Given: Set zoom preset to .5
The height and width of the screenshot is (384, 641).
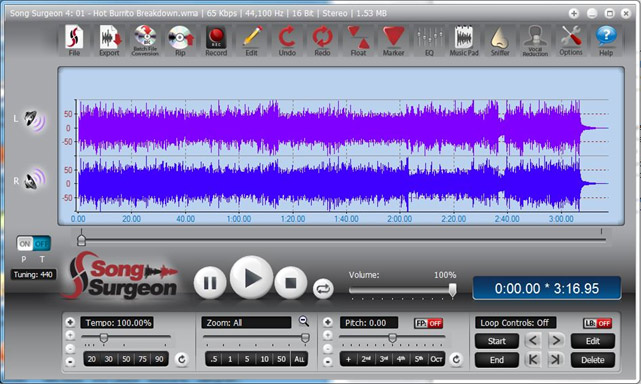Looking at the screenshot, I should click(x=213, y=359).
